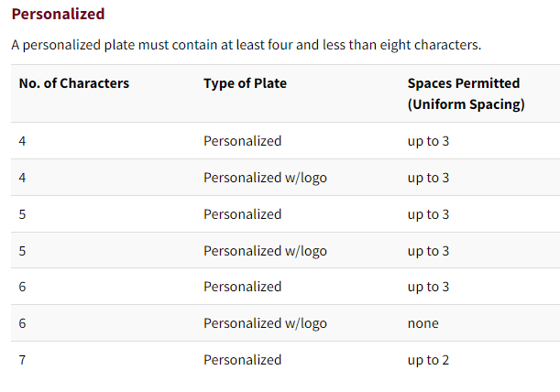Click "Personalized w/logo" in the 6-character row

pos(265,323)
